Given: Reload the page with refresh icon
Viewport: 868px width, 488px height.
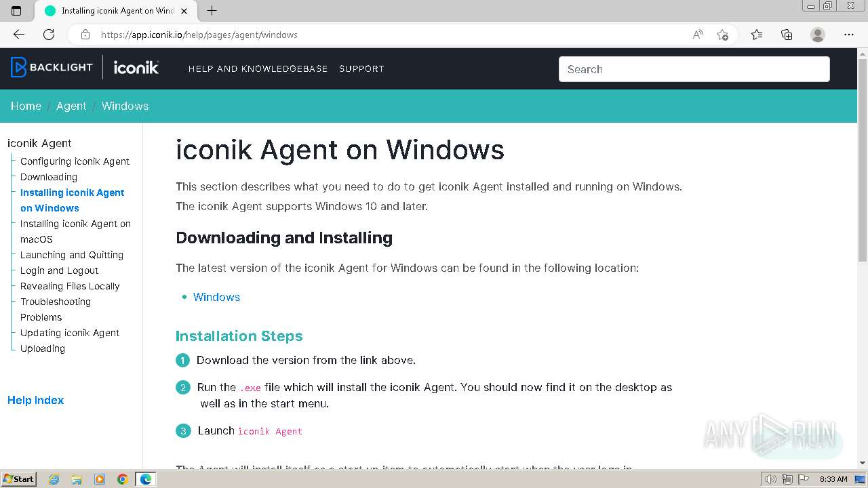Looking at the screenshot, I should 49,35.
